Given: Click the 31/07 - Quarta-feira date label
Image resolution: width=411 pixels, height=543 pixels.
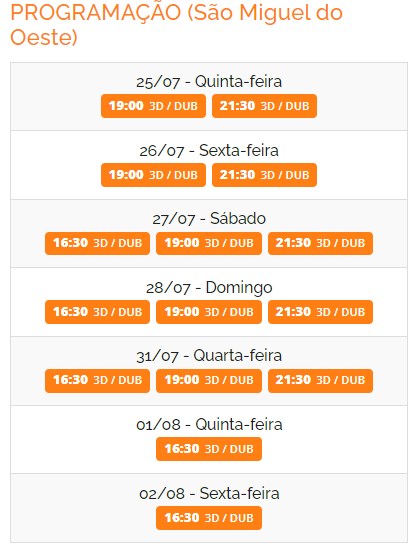Looking at the screenshot, I should pyautogui.click(x=209, y=356).
